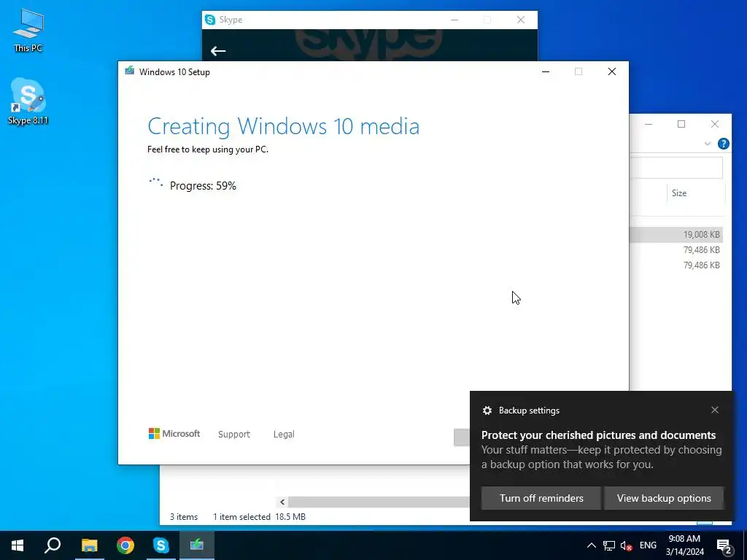The width and height of the screenshot is (747, 560).
Task: Open File Explorer from taskbar
Action: point(89,545)
